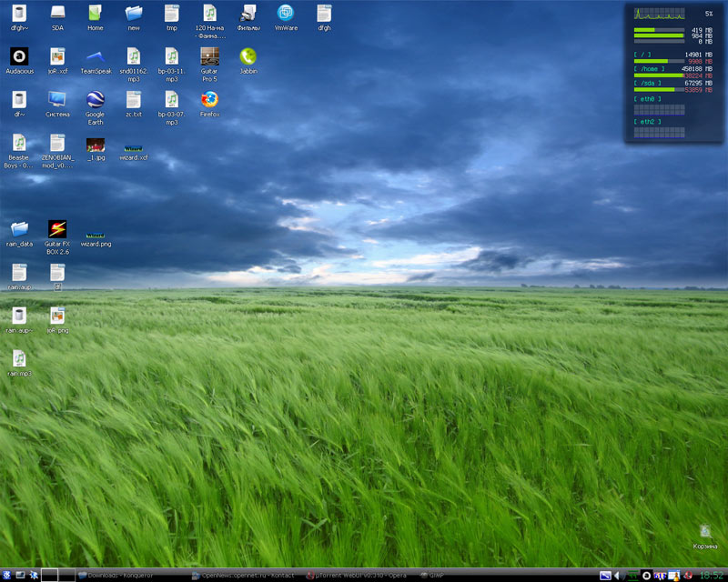Image resolution: width=728 pixels, height=582 pixels.
Task: Open the Audacious desktop icon
Action: 19,56
